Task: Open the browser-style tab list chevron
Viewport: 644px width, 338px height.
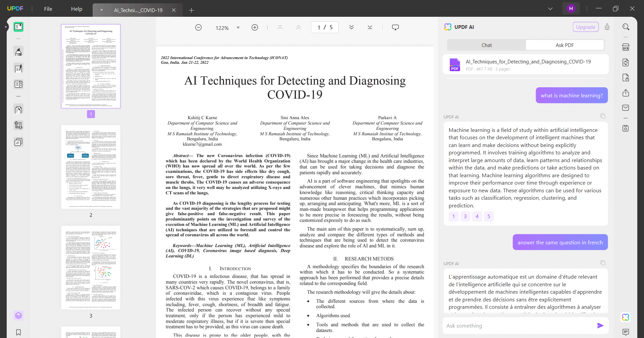Action: click(550, 8)
